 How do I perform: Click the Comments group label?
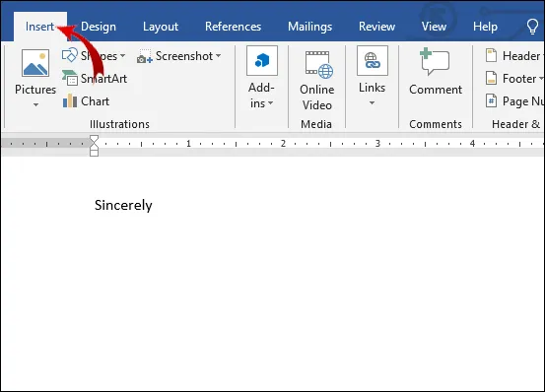436,124
